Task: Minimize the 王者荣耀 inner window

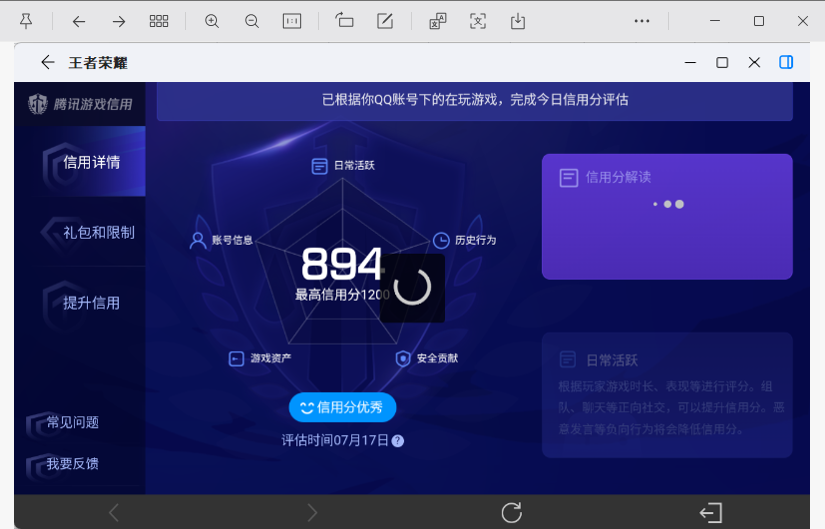Action: (x=690, y=62)
